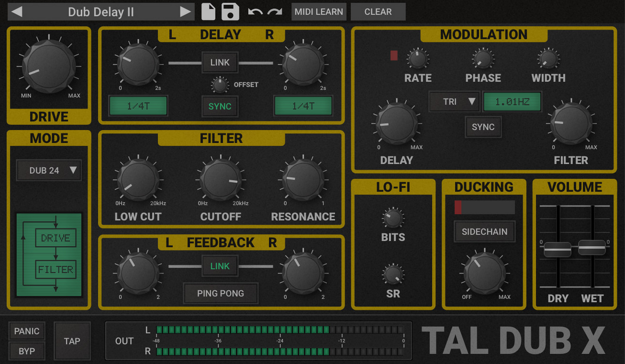Screen dimensions: 625x364
Task: Click the 1.01HZ rate display
Action: pyautogui.click(x=513, y=102)
